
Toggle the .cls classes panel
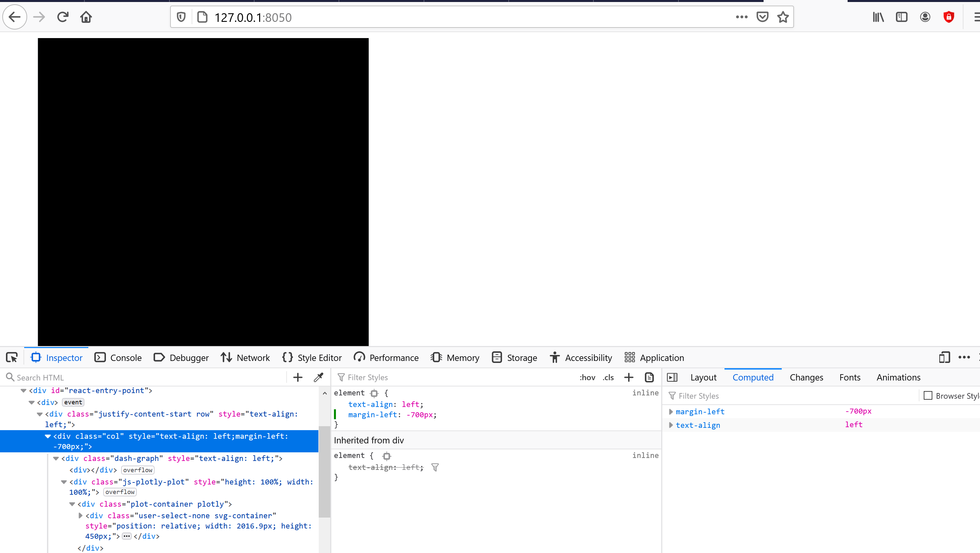(x=608, y=377)
